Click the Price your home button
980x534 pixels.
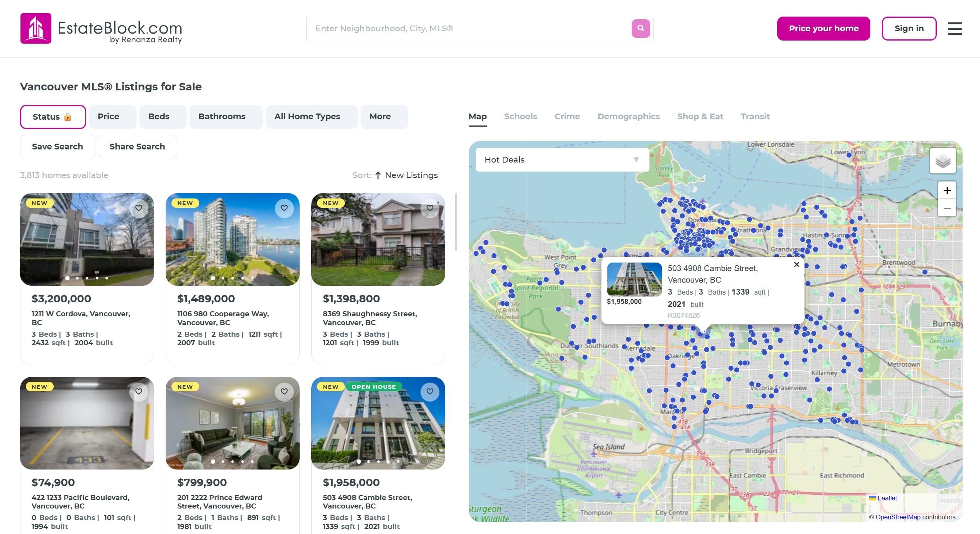pyautogui.click(x=823, y=29)
